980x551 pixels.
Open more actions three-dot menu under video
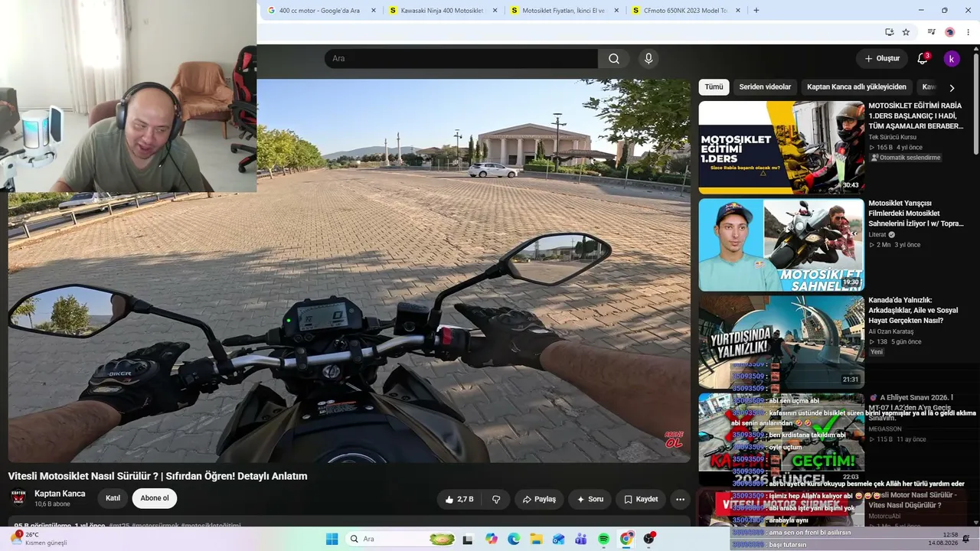click(x=680, y=500)
